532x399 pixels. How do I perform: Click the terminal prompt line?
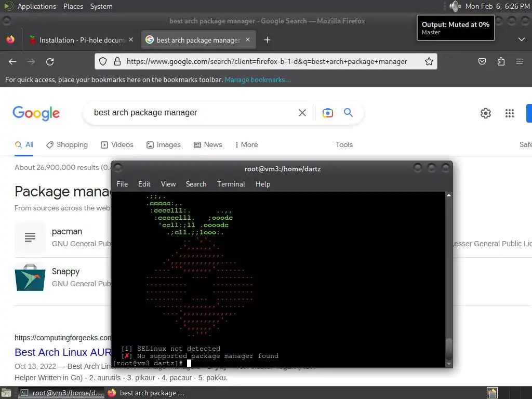152,363
